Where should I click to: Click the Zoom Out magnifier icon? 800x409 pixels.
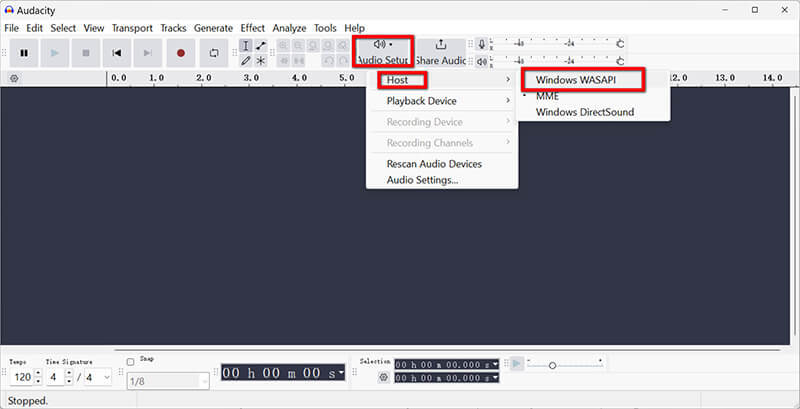pyautogui.click(x=298, y=46)
